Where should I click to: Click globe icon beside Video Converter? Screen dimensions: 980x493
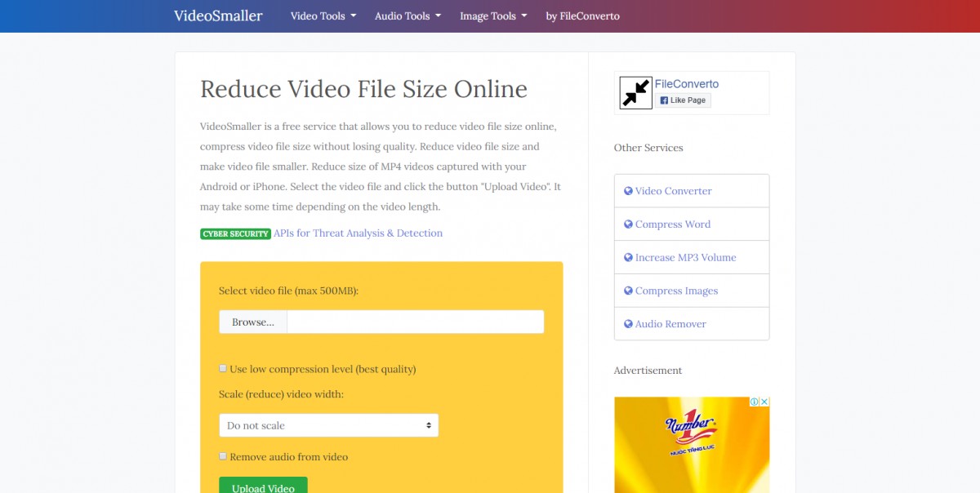pyautogui.click(x=628, y=191)
